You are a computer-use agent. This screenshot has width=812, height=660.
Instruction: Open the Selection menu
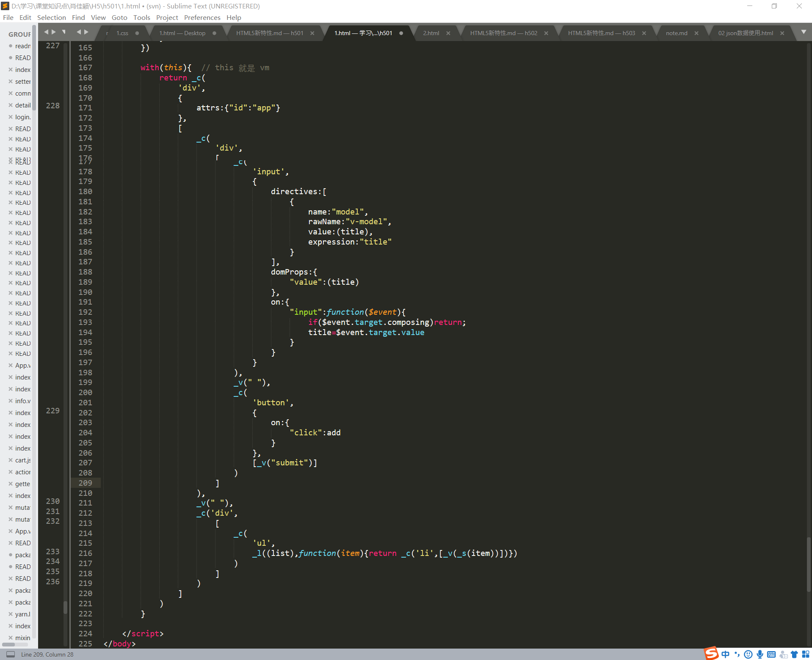[52, 17]
